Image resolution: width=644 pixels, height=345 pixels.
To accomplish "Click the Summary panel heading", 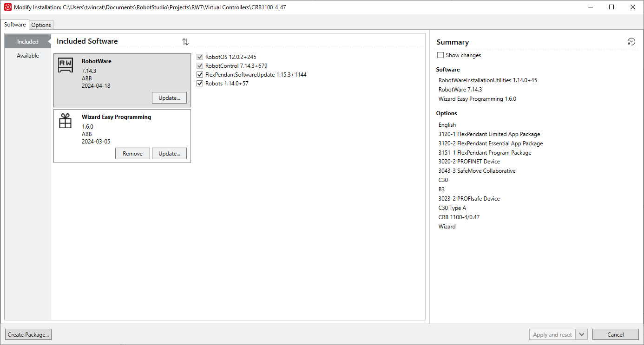I will pos(453,42).
